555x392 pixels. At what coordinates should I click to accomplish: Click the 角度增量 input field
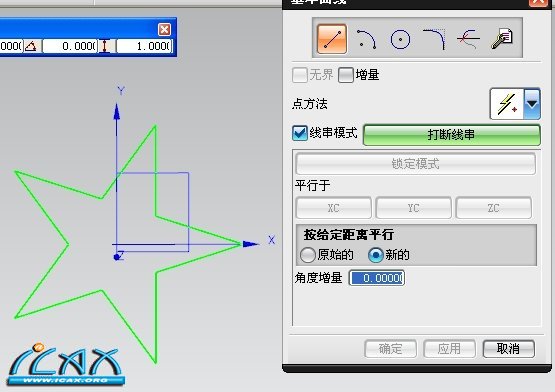[x=377, y=278]
